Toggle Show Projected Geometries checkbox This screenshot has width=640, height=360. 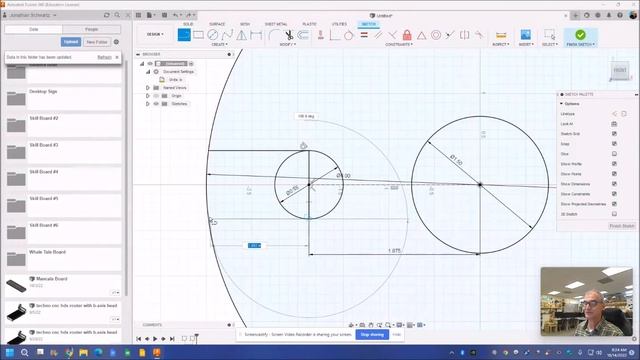coord(614,204)
